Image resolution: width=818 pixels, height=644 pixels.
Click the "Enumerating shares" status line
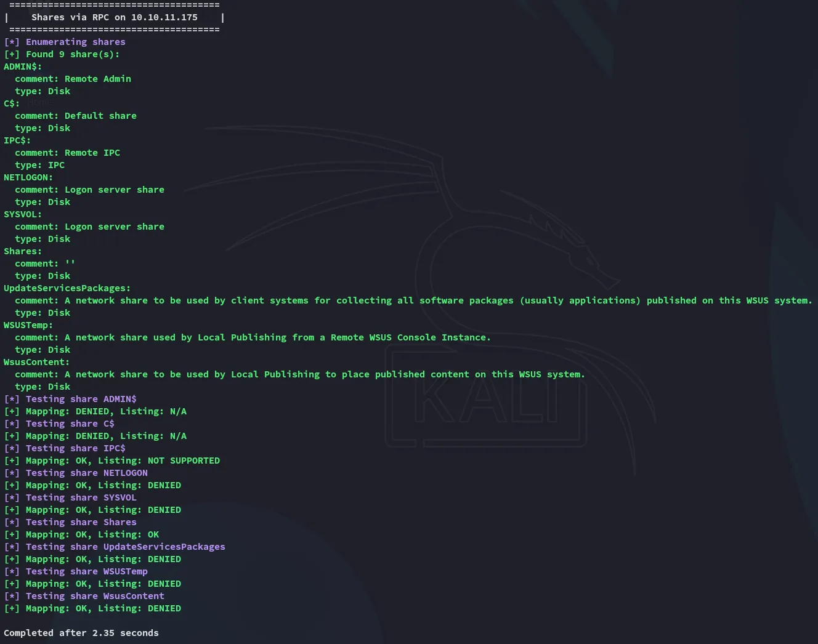point(75,42)
